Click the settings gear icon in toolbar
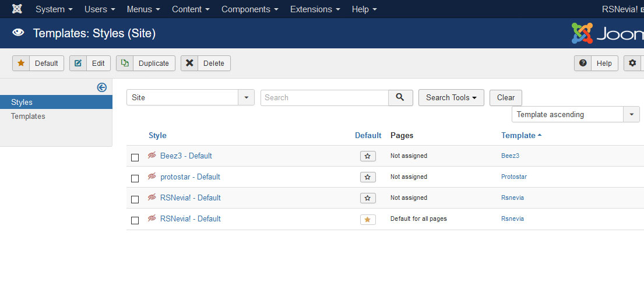 [632, 63]
